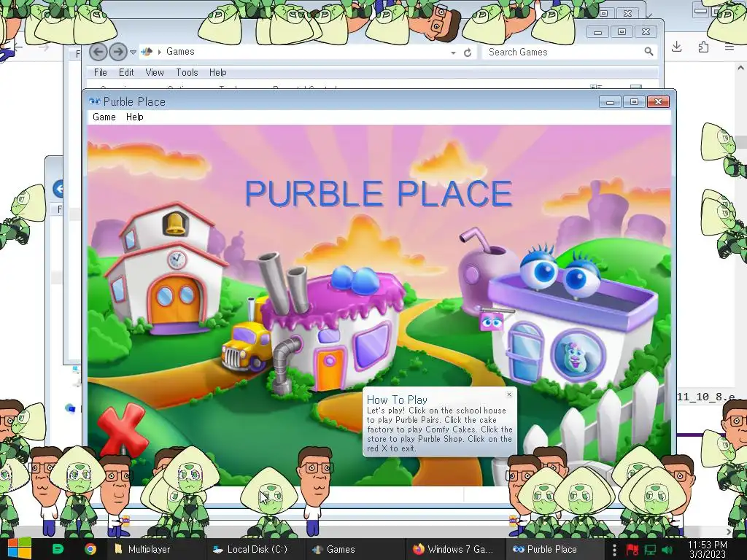
Task: Expand the address bar history dropdown
Action: point(453,52)
